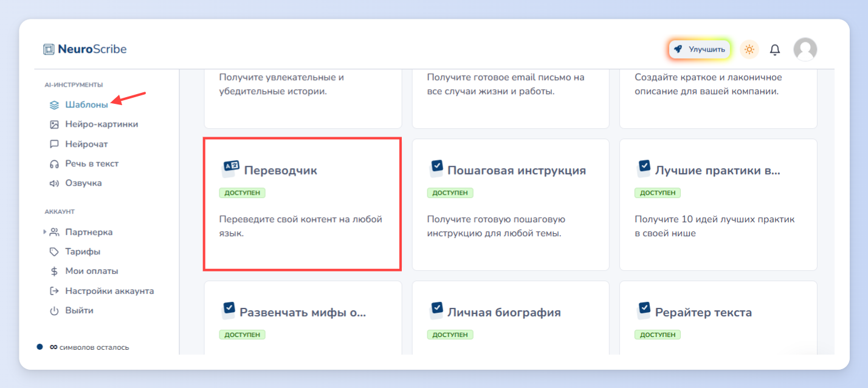Click the Рерайтер текста card icon
The height and width of the screenshot is (388, 868).
pyautogui.click(x=643, y=310)
